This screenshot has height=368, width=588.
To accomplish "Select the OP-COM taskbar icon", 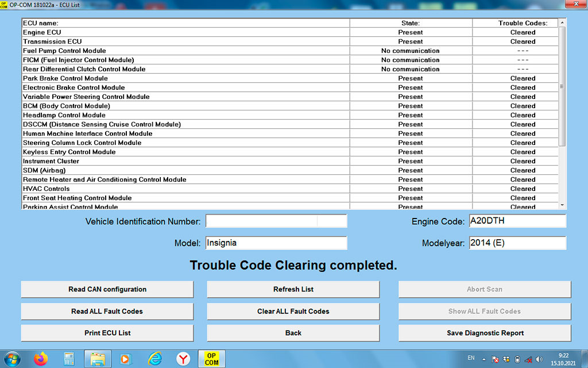I will [211, 359].
